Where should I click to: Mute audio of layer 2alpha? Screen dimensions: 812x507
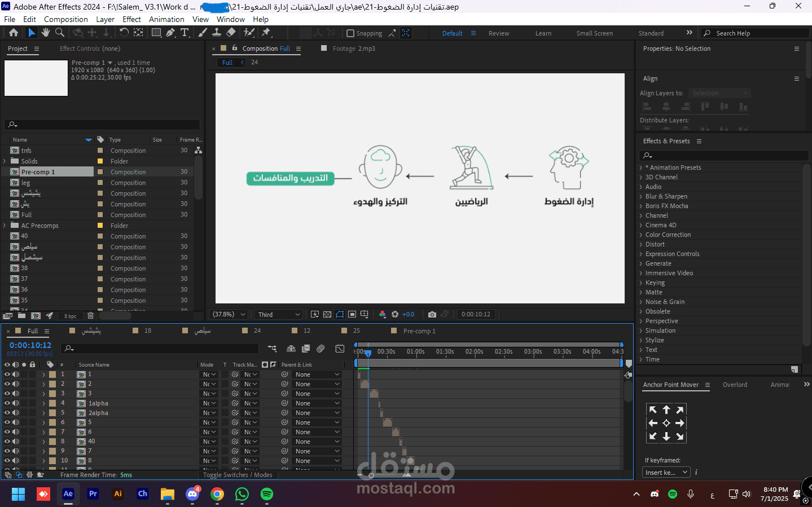16,413
